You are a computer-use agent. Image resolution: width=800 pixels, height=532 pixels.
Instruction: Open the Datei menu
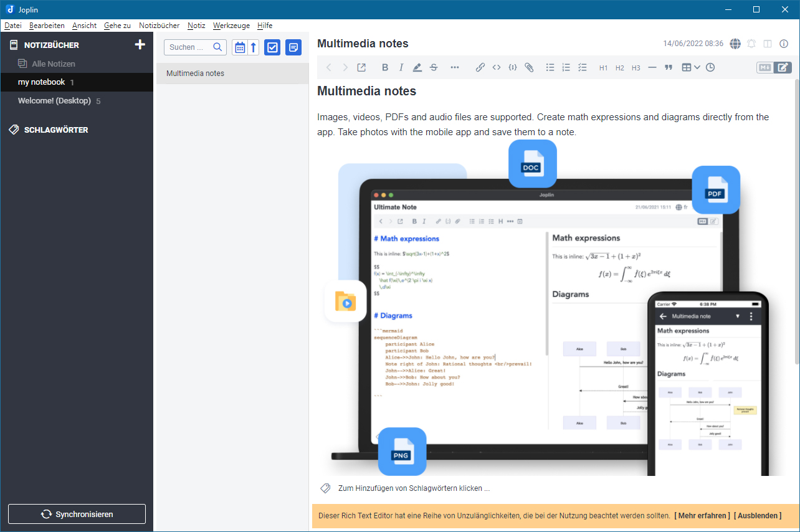[13, 26]
